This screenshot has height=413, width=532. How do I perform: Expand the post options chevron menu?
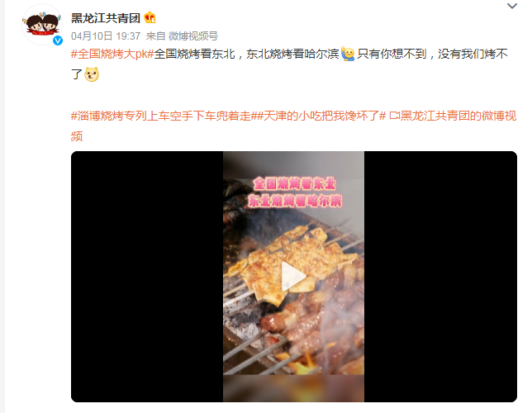point(511,6)
